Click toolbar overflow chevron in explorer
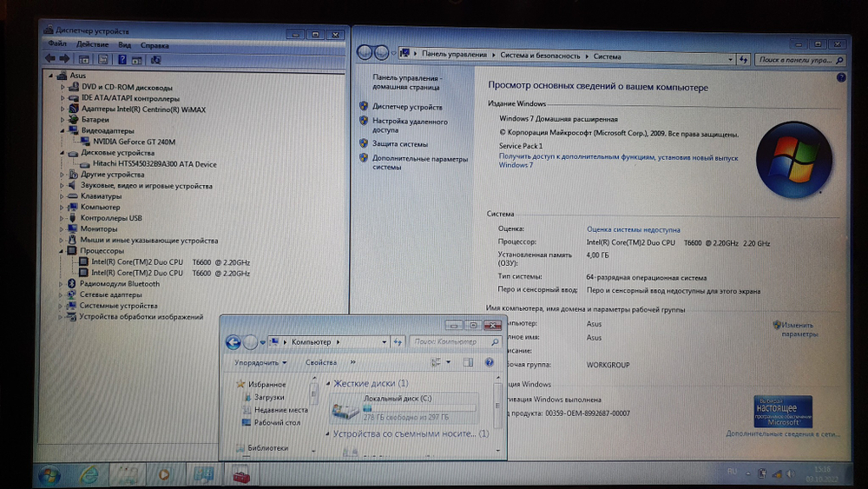This screenshot has width=868, height=489. [352, 362]
